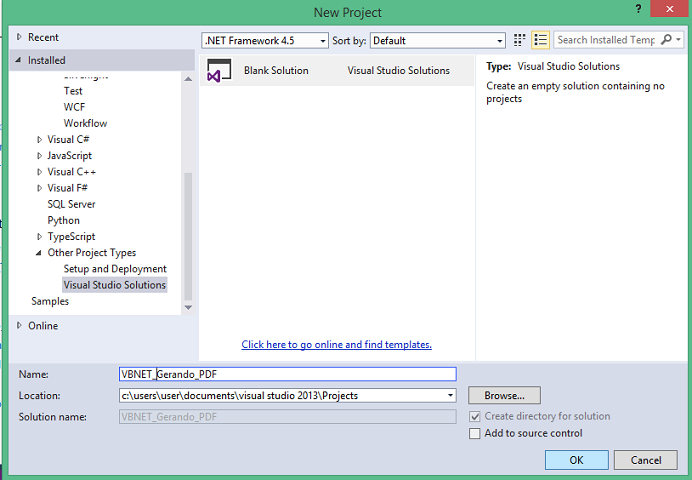Click the tree scrollbar up arrow
692x480 pixels.
pos(188,79)
